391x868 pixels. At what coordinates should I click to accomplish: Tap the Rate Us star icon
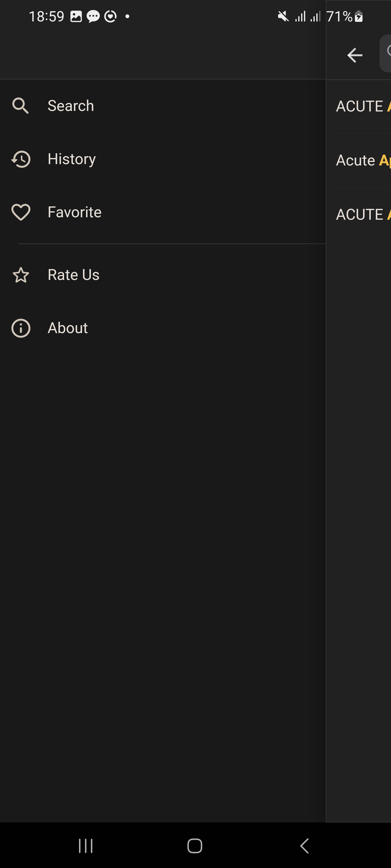click(x=21, y=275)
